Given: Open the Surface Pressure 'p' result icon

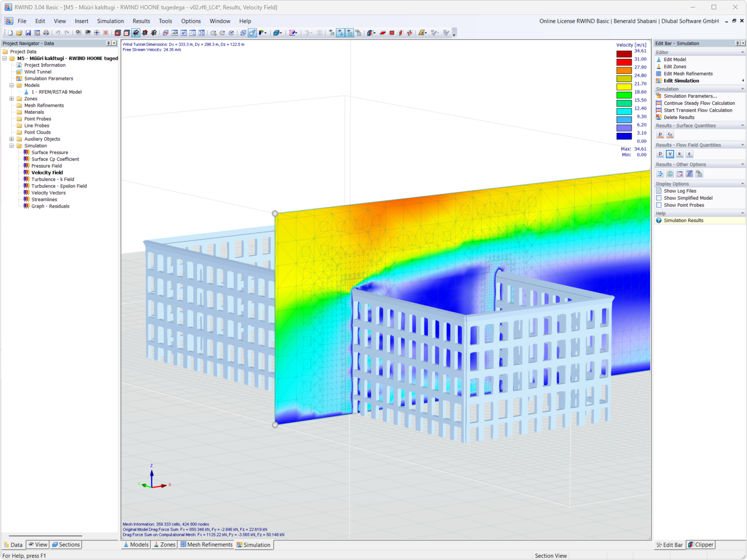Looking at the screenshot, I should click(660, 134).
